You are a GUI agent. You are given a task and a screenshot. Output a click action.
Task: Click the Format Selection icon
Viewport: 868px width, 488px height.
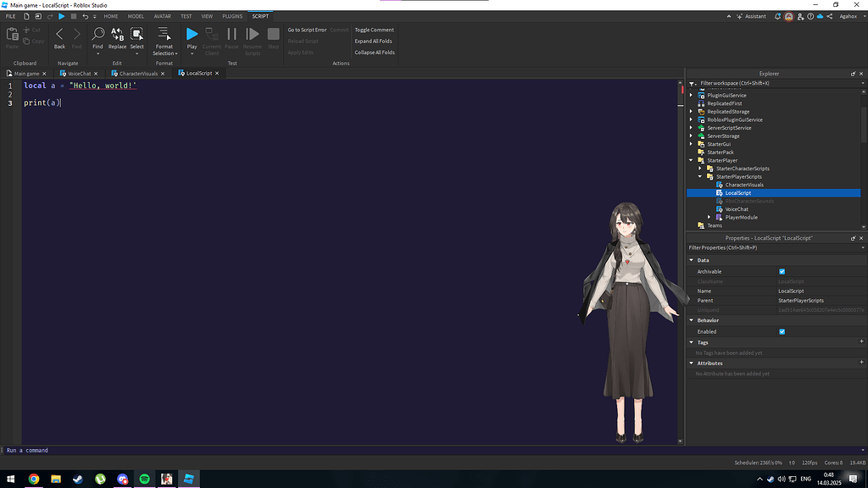[x=164, y=35]
